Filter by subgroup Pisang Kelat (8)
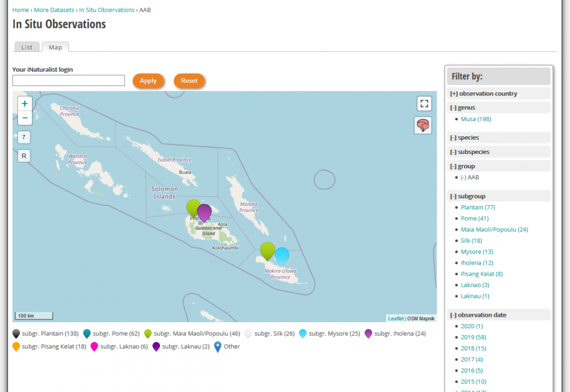 click(482, 274)
